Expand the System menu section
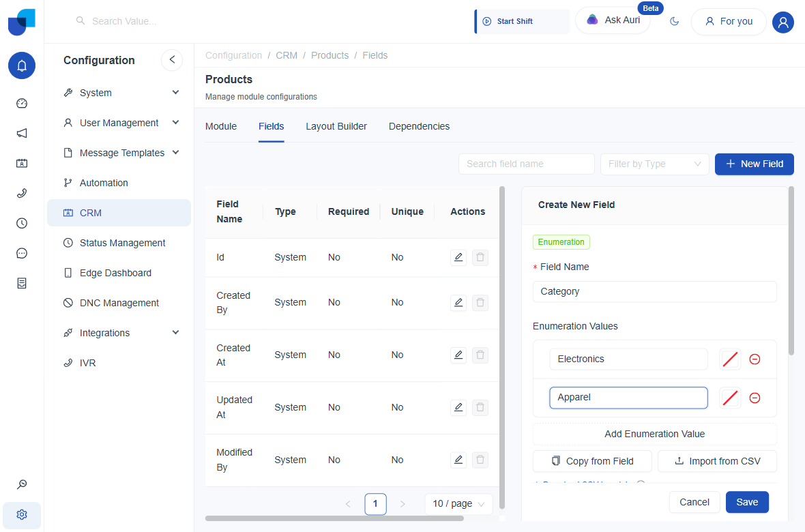 pyautogui.click(x=175, y=93)
